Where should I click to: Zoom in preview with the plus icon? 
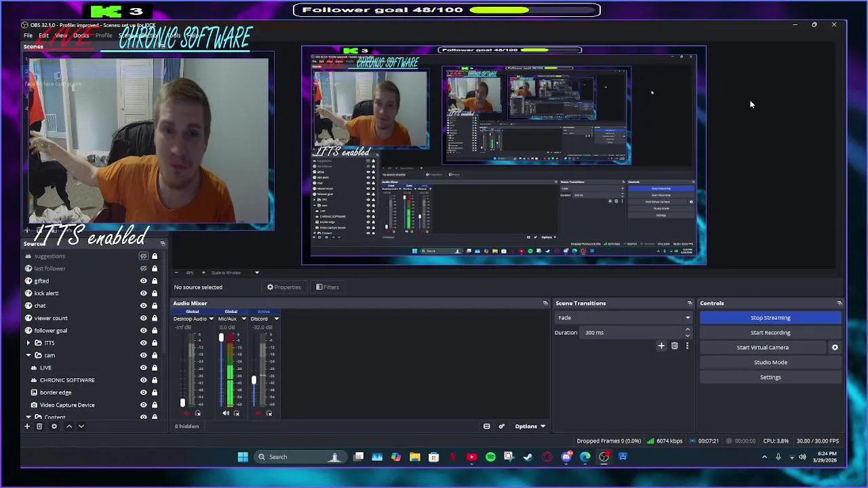(x=203, y=272)
